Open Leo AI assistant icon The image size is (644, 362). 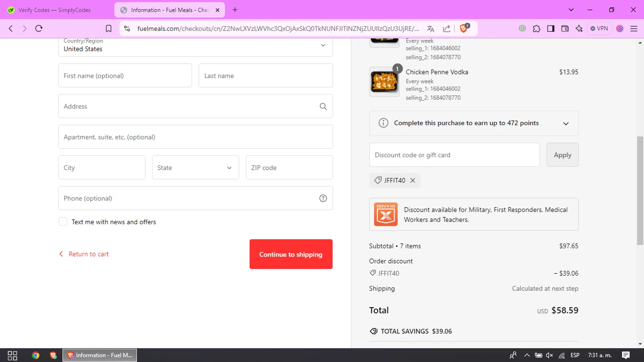(x=579, y=29)
